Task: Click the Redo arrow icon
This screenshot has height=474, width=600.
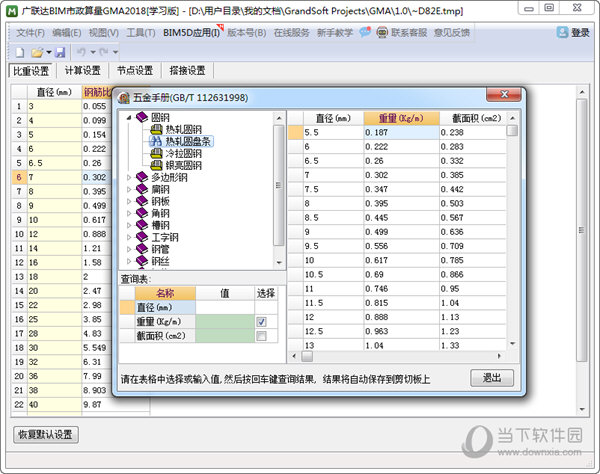Action: (103, 52)
